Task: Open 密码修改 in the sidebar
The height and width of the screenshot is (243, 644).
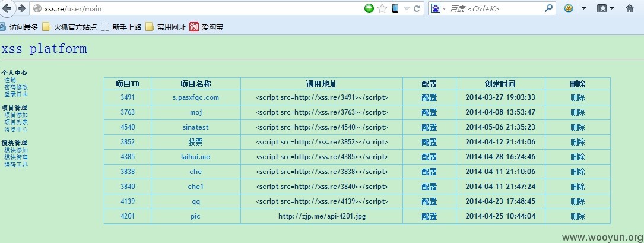Action: 16,87
